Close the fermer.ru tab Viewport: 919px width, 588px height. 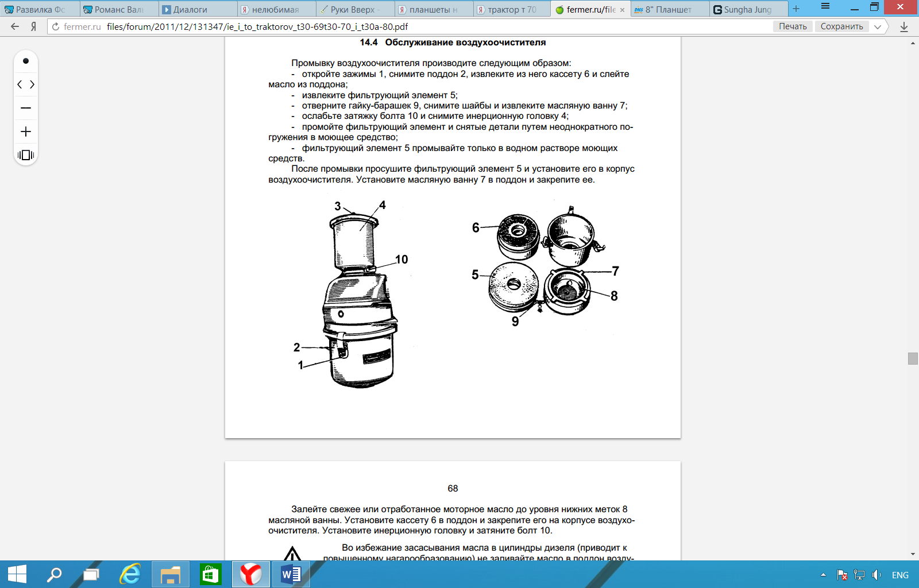click(622, 10)
